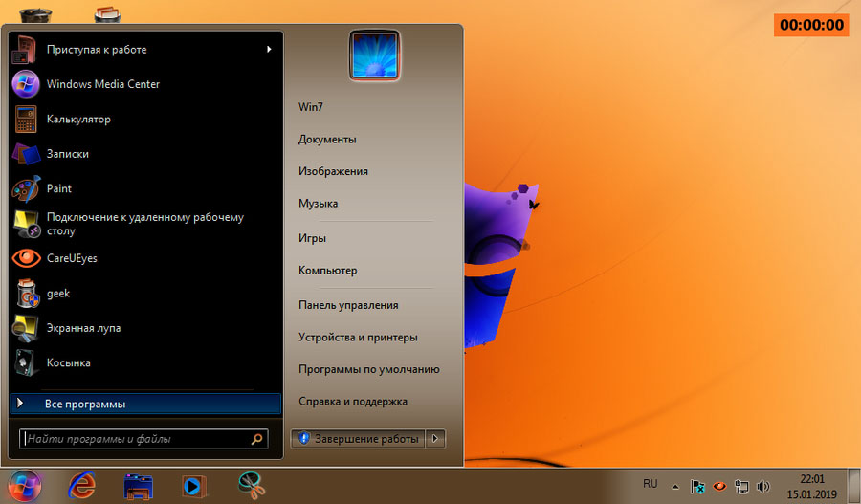The height and width of the screenshot is (504, 861).
Task: Launch the Косынка solitaire icon
Action: [x=26, y=362]
